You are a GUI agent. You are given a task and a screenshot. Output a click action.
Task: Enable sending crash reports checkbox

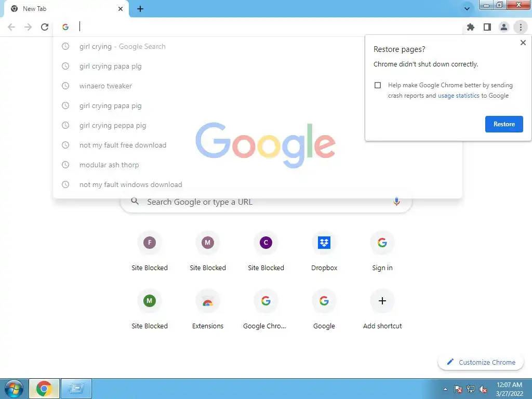tap(378, 85)
